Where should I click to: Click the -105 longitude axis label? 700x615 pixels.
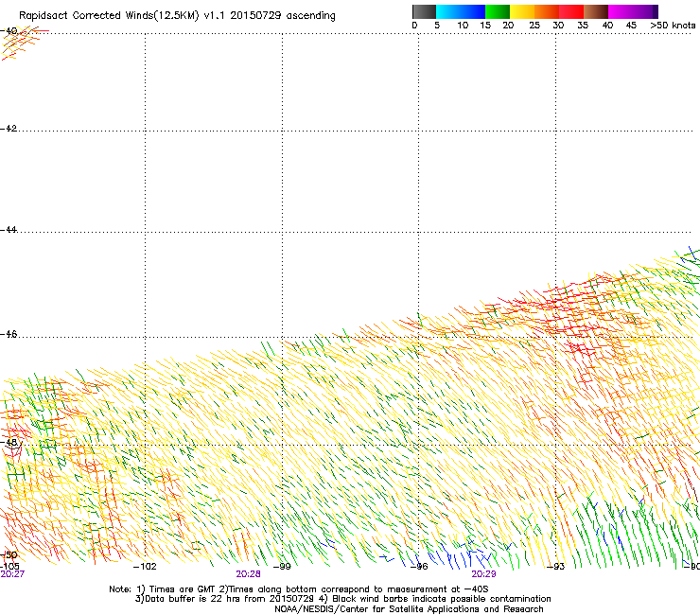point(9,567)
